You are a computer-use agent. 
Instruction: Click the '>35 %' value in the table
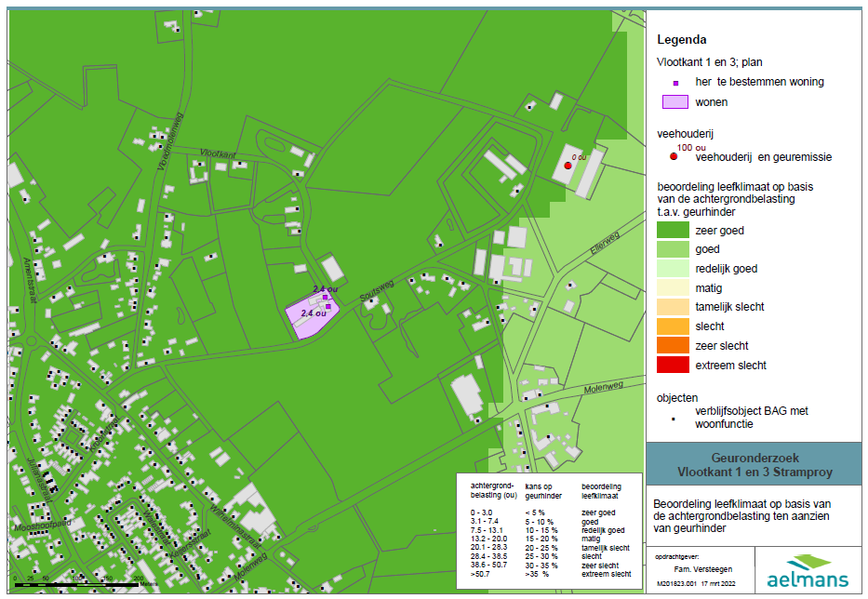coord(537,574)
